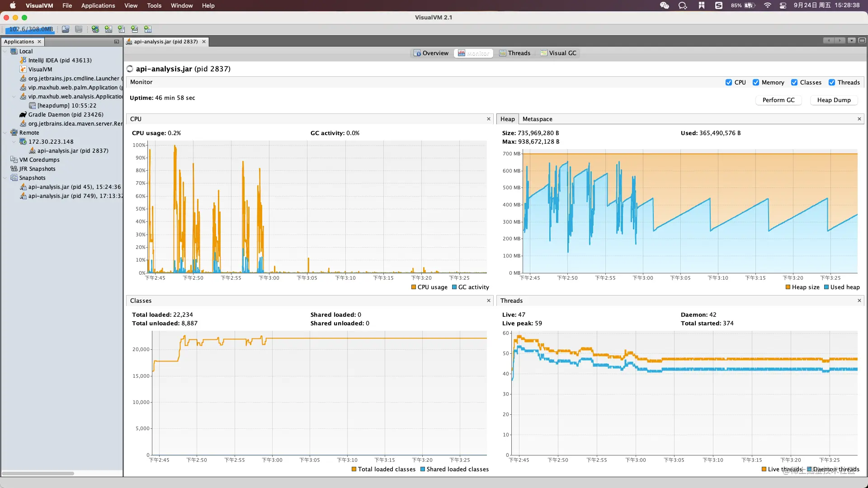The image size is (868, 488).
Task: Switch to the Overview tab
Action: (431, 53)
